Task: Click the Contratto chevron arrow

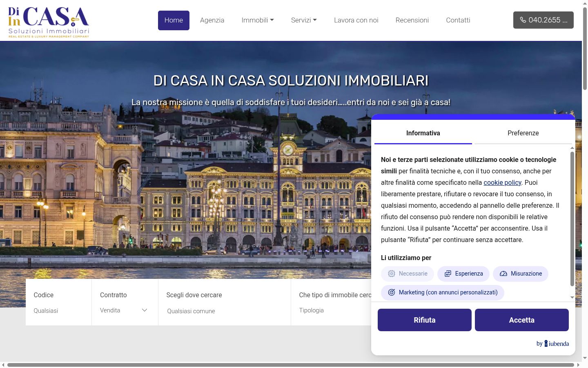Action: [x=145, y=310]
